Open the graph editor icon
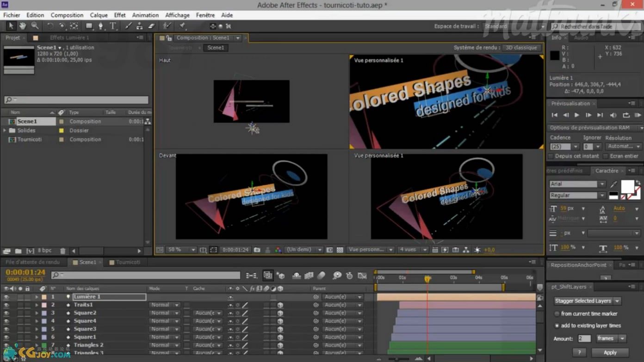The width and height of the screenshot is (644, 362). (362, 276)
